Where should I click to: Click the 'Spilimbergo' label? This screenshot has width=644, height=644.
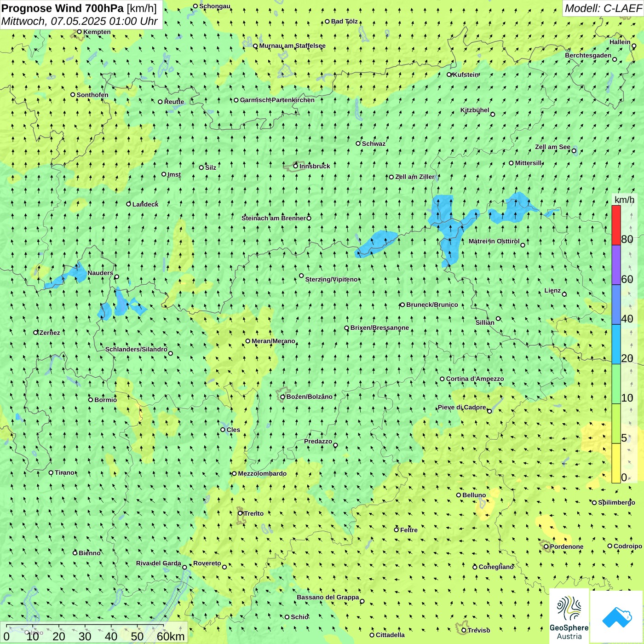[616, 502]
